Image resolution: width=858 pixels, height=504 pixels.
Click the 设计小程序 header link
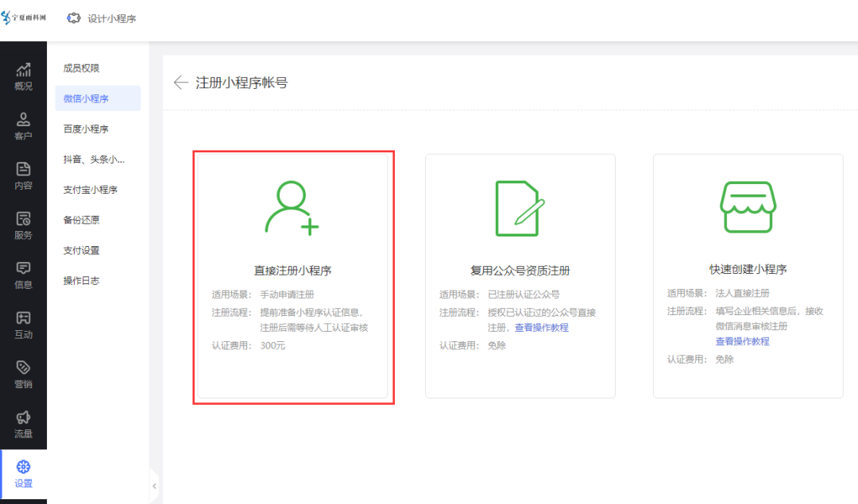[112, 18]
